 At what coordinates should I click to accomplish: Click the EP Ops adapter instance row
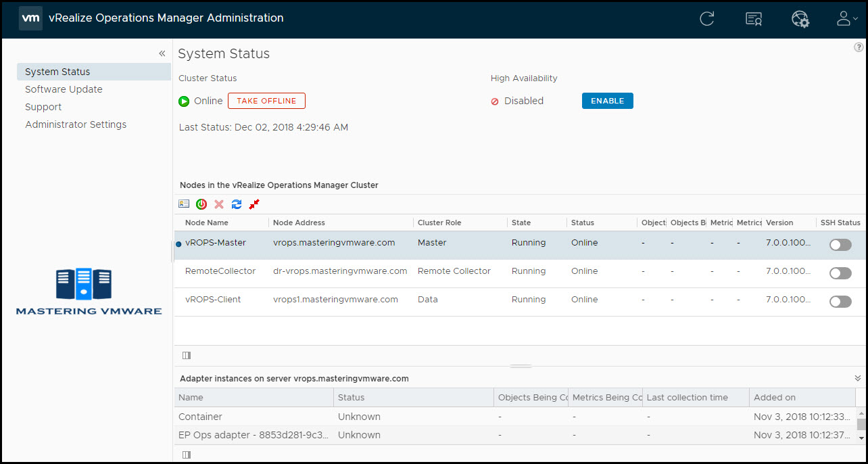(x=514, y=435)
